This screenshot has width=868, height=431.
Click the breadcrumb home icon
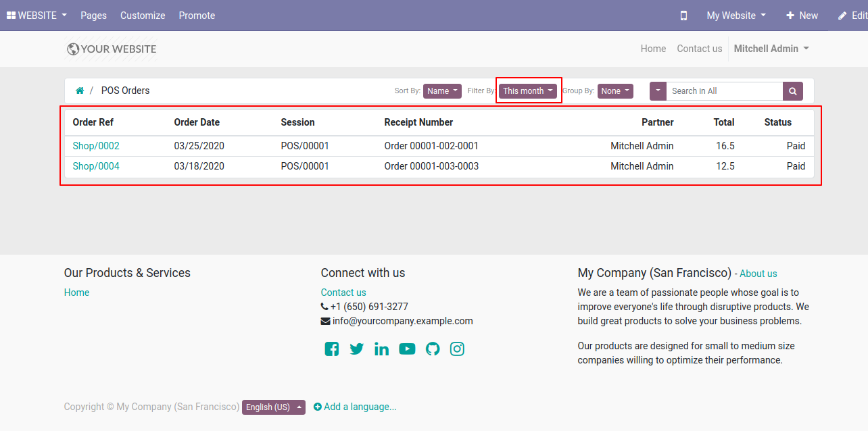tap(80, 91)
